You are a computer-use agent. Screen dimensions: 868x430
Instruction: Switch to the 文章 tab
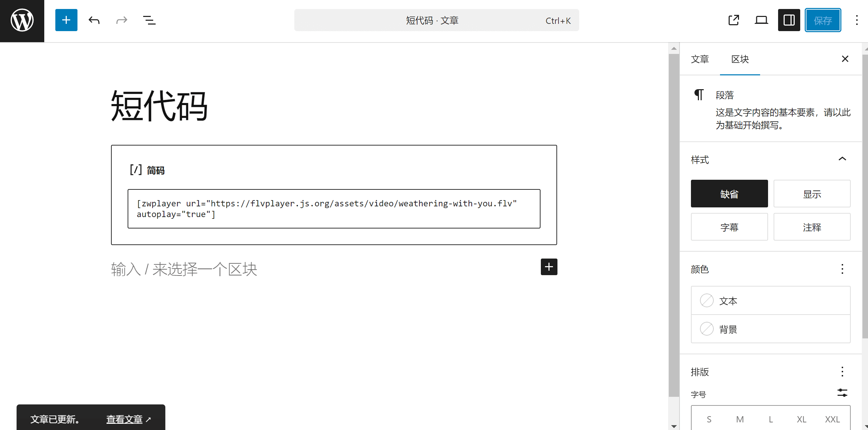pos(700,59)
